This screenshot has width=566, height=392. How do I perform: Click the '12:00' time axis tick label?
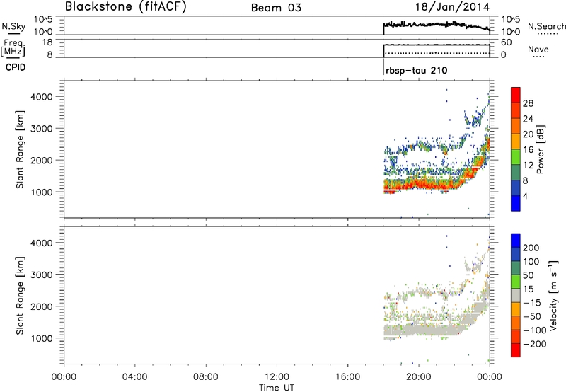277,377
